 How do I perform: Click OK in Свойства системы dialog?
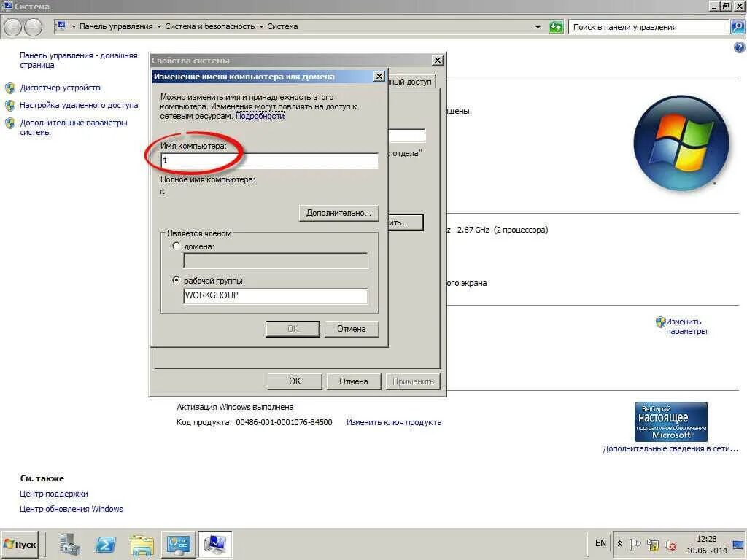[295, 381]
